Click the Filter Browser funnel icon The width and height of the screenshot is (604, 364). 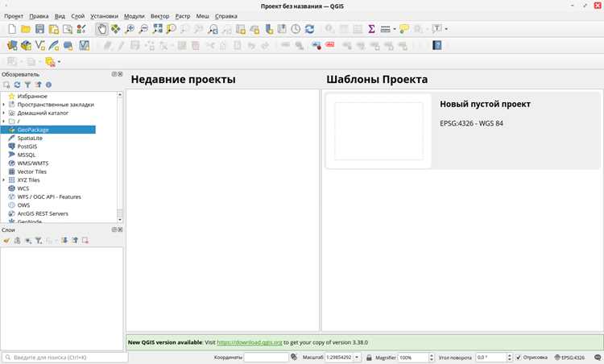tap(27, 85)
